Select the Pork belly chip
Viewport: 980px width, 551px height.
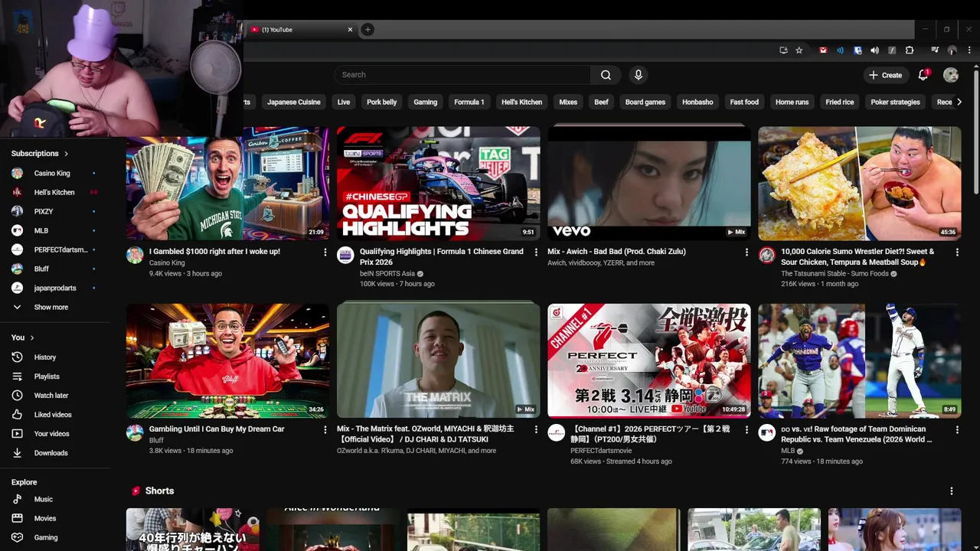click(x=381, y=102)
